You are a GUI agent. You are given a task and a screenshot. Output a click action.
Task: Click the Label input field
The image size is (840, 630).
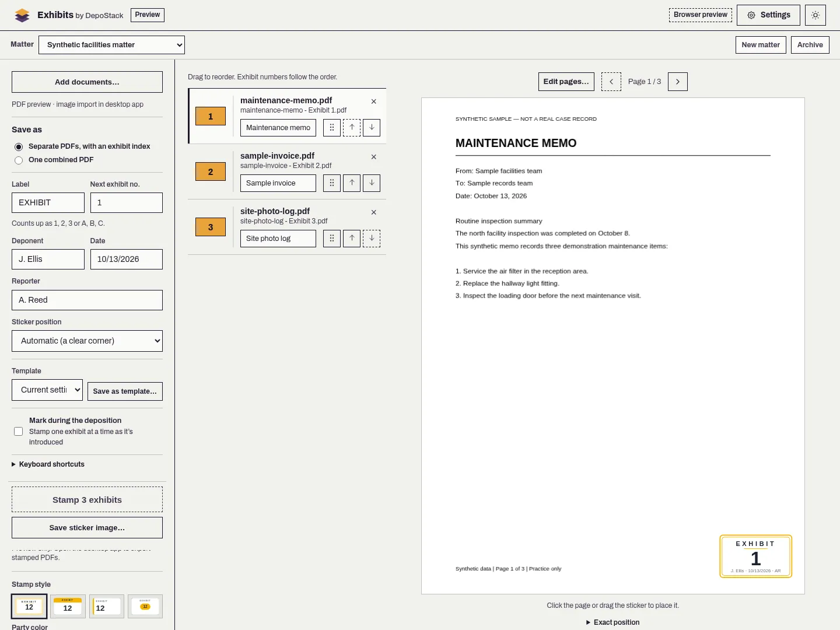click(x=48, y=203)
